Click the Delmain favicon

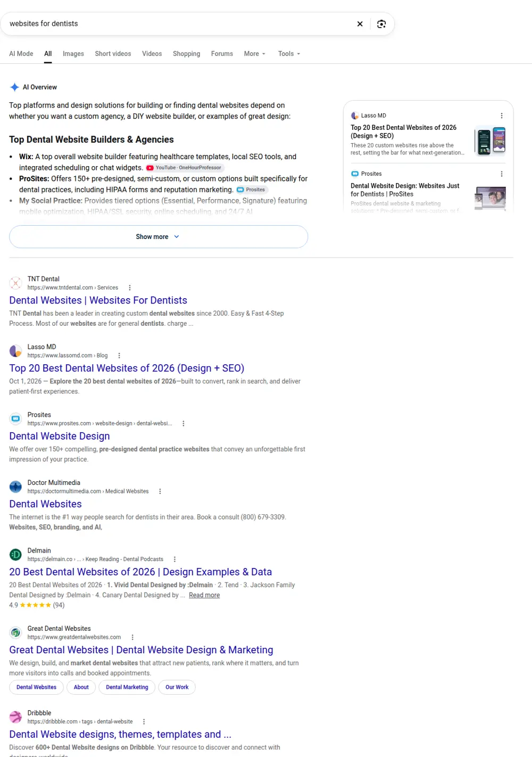coord(16,555)
